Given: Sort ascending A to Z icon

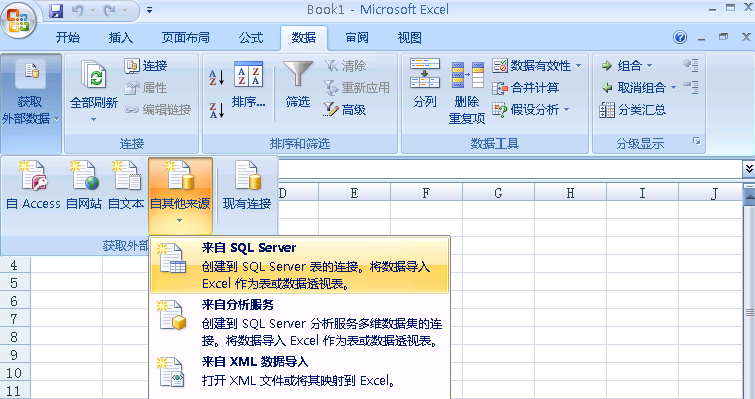Looking at the screenshot, I should pyautogui.click(x=217, y=77).
